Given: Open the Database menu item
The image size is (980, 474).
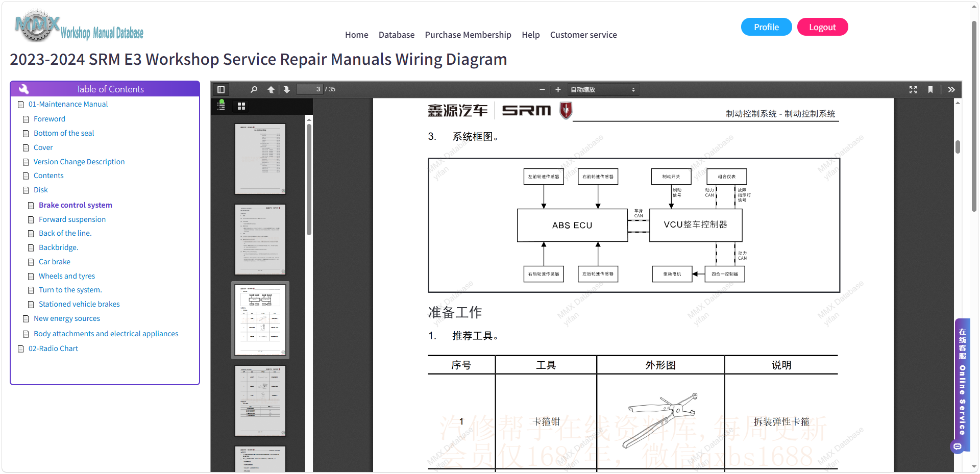Looking at the screenshot, I should pos(397,35).
